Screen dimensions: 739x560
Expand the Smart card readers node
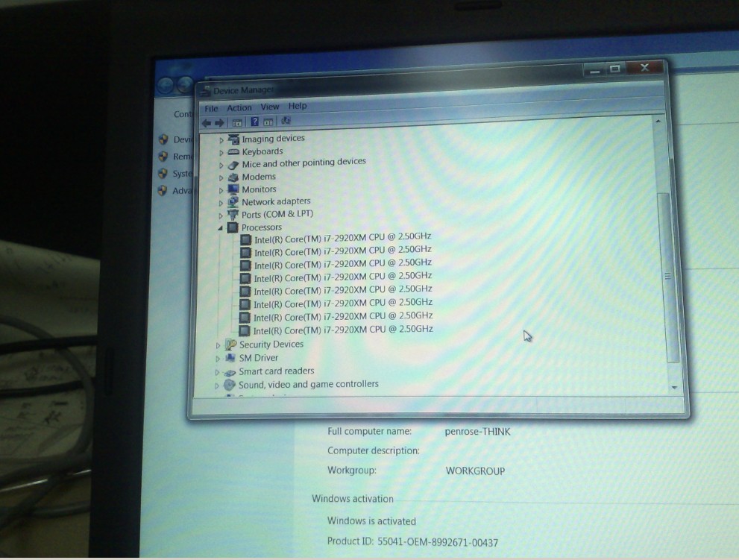coord(217,372)
